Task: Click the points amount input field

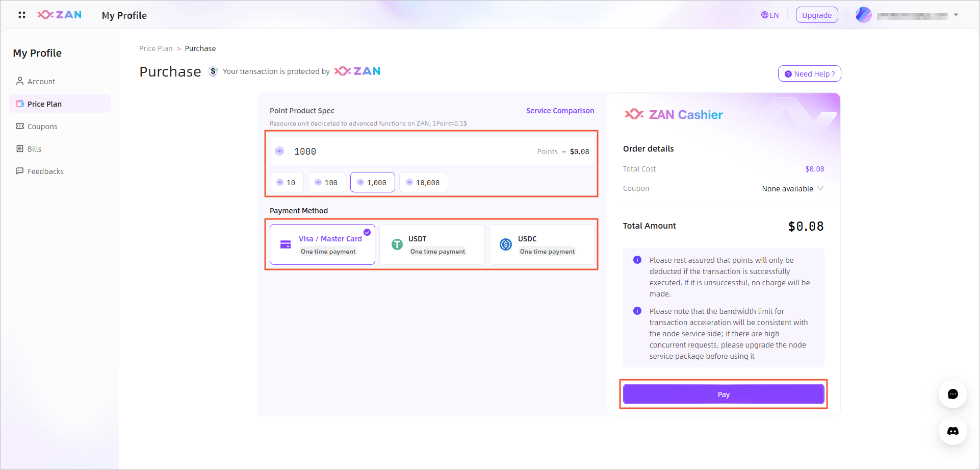Action: (431, 152)
